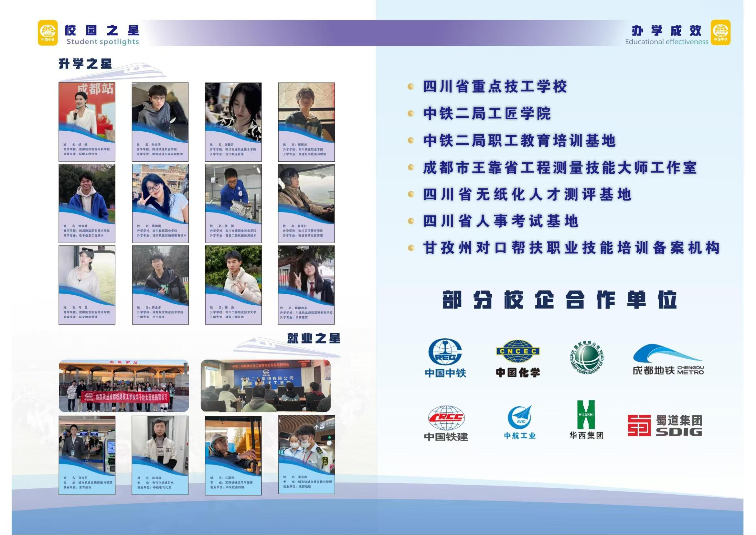
Task: Open 欧阳君采's student photo
Action: (x=306, y=275)
